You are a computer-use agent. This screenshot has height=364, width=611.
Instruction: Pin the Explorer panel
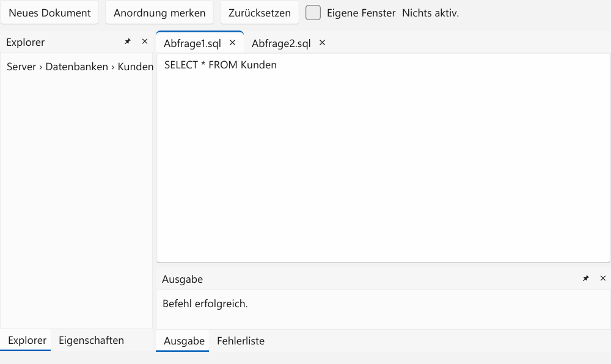(128, 42)
